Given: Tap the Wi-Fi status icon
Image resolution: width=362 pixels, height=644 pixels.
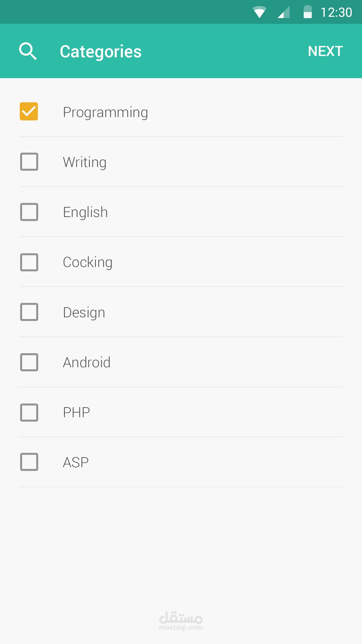Looking at the screenshot, I should click(259, 12).
